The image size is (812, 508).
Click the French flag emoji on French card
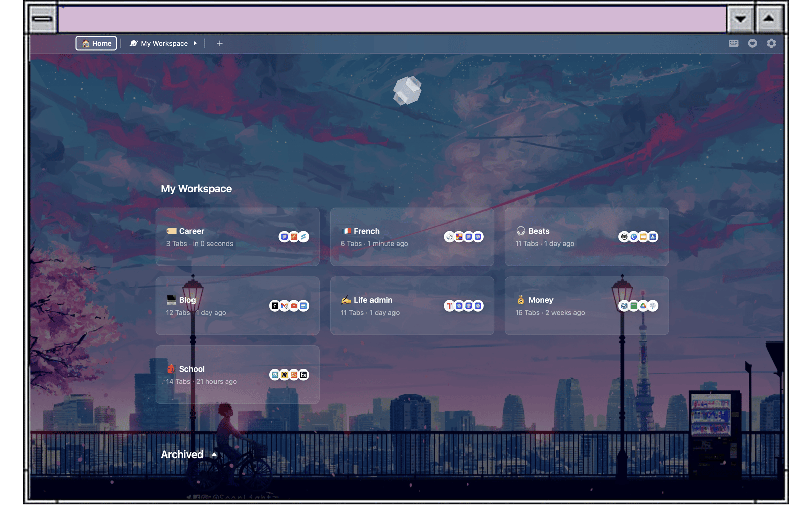[x=346, y=231]
